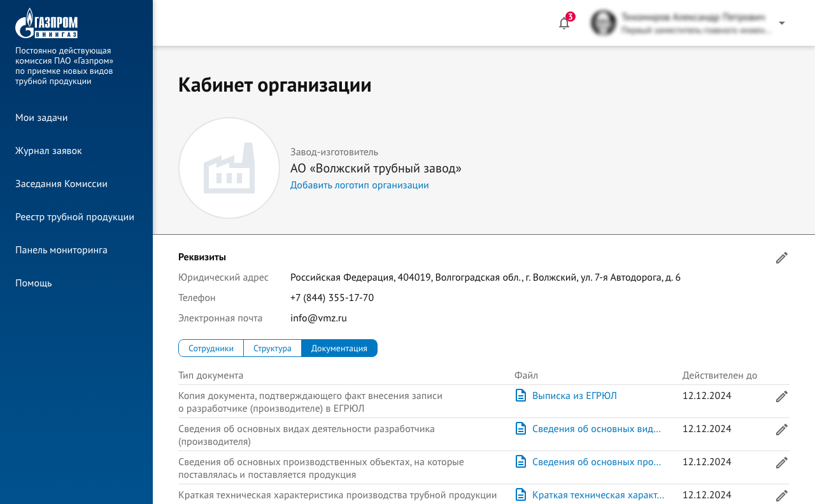Open the notifications bell icon

563,24
